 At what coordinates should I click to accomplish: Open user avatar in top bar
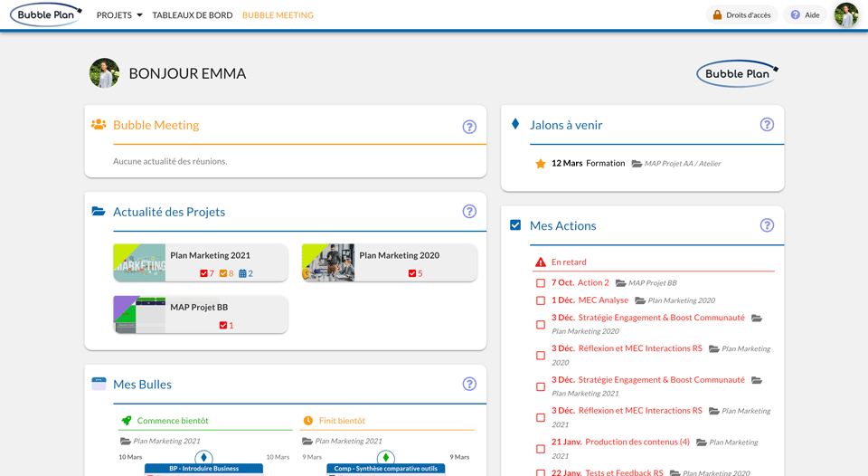[846, 15]
